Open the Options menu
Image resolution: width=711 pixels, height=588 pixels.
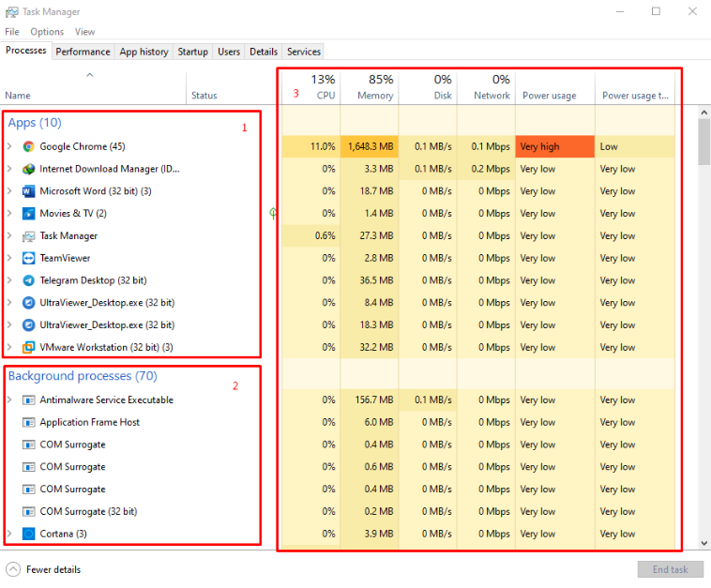(x=47, y=32)
